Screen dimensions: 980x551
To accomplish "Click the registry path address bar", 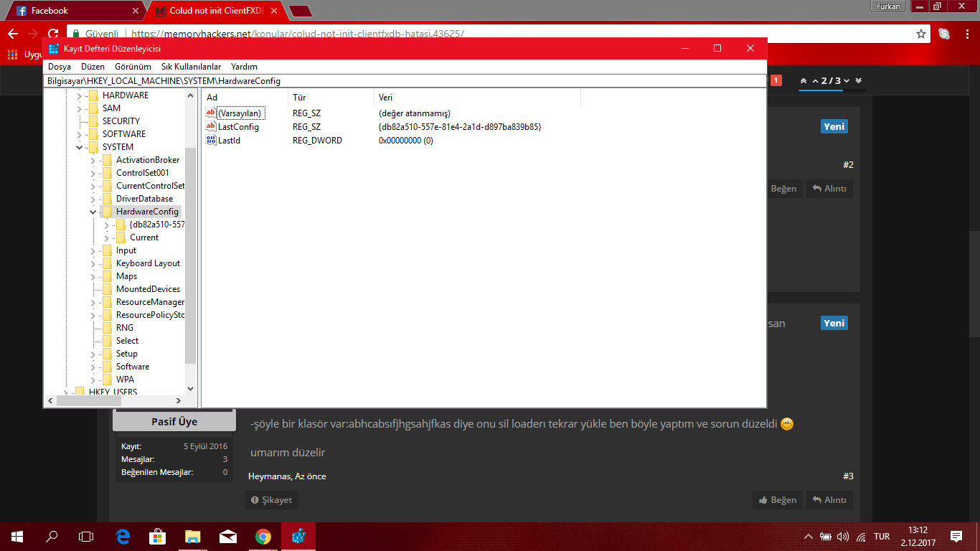I will click(405, 81).
